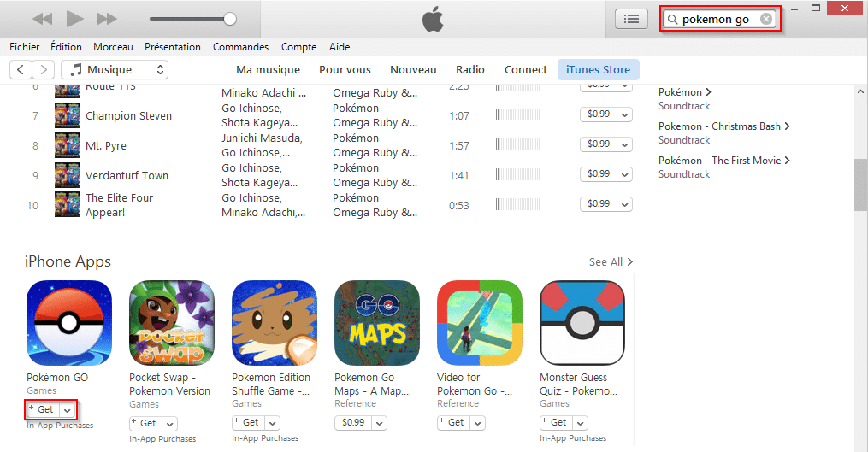
Task: Expand the arrow beside Pokémon GO Get button
Action: click(x=67, y=410)
